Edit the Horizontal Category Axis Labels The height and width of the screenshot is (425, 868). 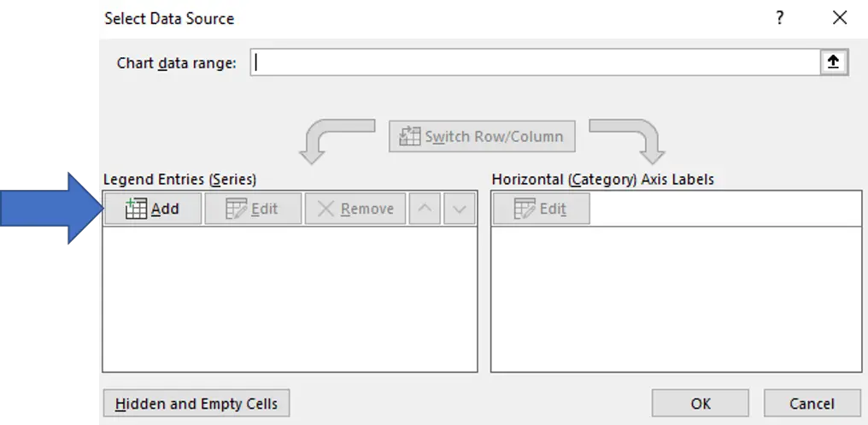click(542, 209)
